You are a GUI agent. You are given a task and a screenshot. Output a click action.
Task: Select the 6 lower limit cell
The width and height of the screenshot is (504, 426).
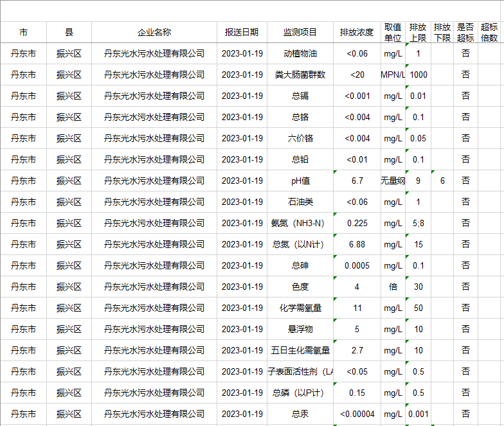(442, 181)
